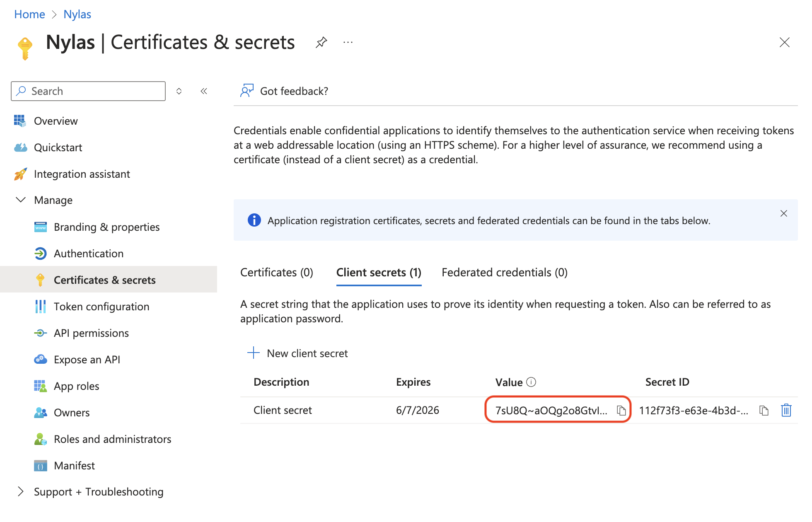Pin the Certificates & secrets page

[x=321, y=42]
